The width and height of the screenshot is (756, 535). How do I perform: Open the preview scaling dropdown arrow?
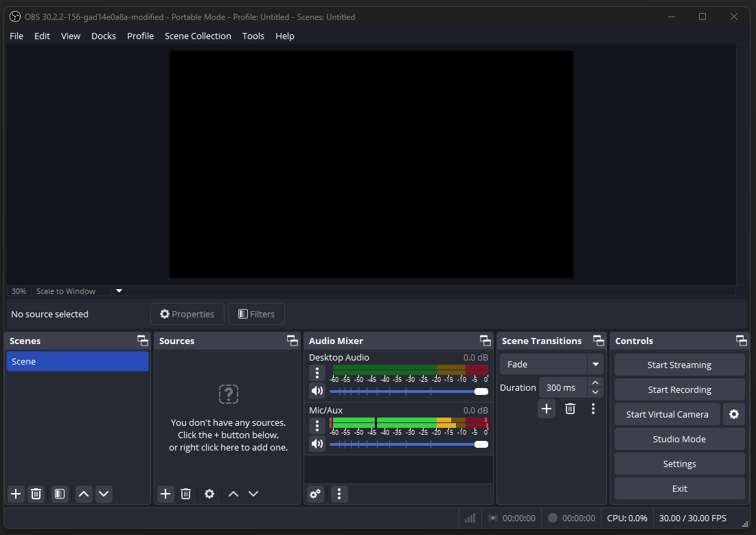119,291
